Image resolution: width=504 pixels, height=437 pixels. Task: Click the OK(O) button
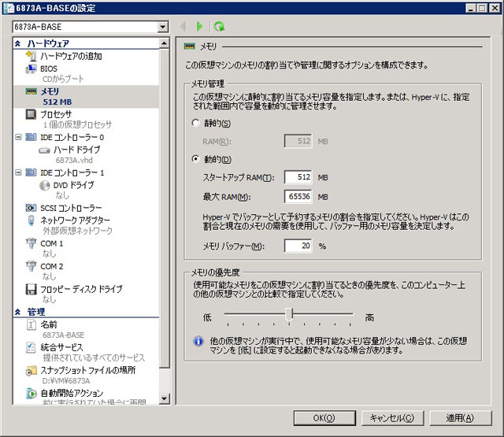pos(324,418)
